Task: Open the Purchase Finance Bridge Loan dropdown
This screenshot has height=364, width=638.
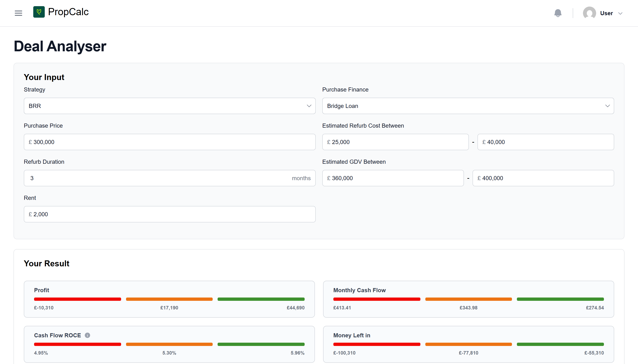Action: point(468,106)
